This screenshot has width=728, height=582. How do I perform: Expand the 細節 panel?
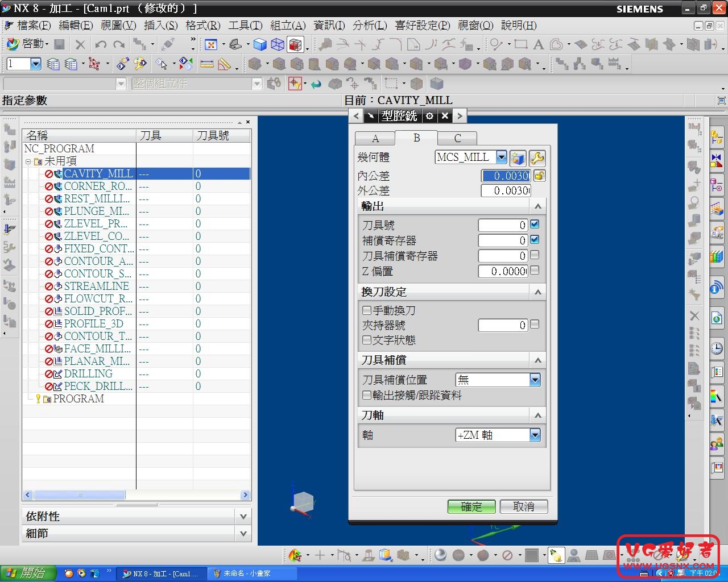click(x=243, y=534)
